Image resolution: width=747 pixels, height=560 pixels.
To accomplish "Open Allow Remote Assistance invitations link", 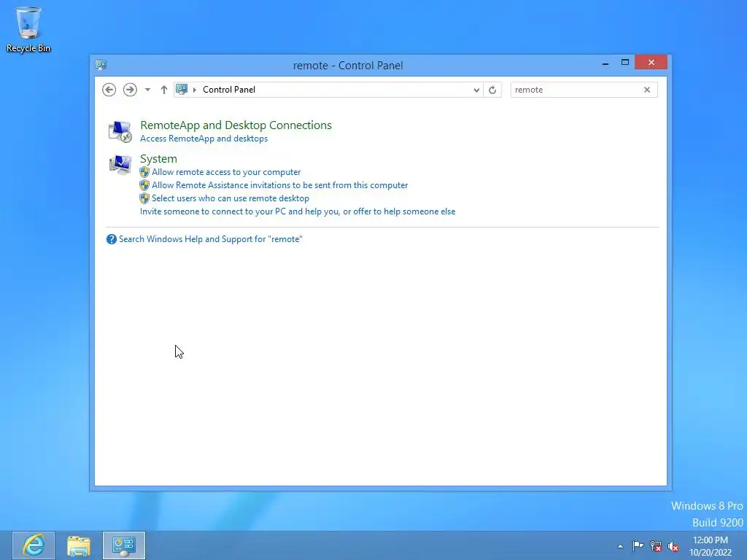I will coord(279,185).
